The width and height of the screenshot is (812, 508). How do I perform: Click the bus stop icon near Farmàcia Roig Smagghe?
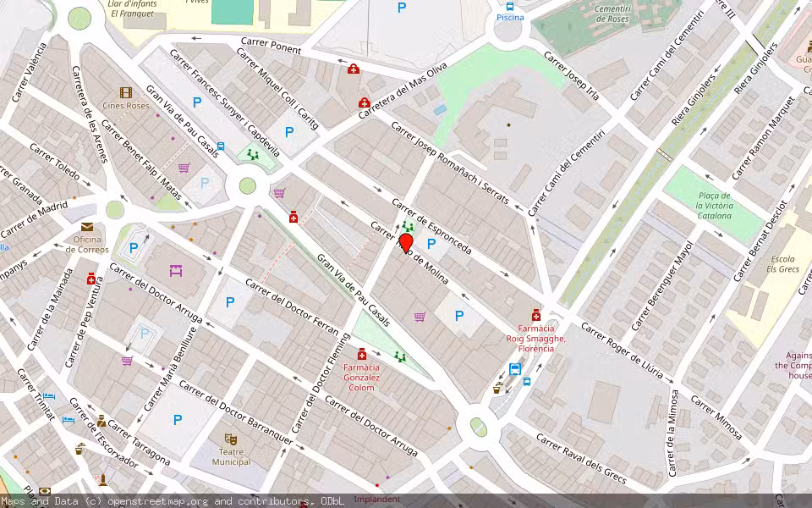[514, 369]
